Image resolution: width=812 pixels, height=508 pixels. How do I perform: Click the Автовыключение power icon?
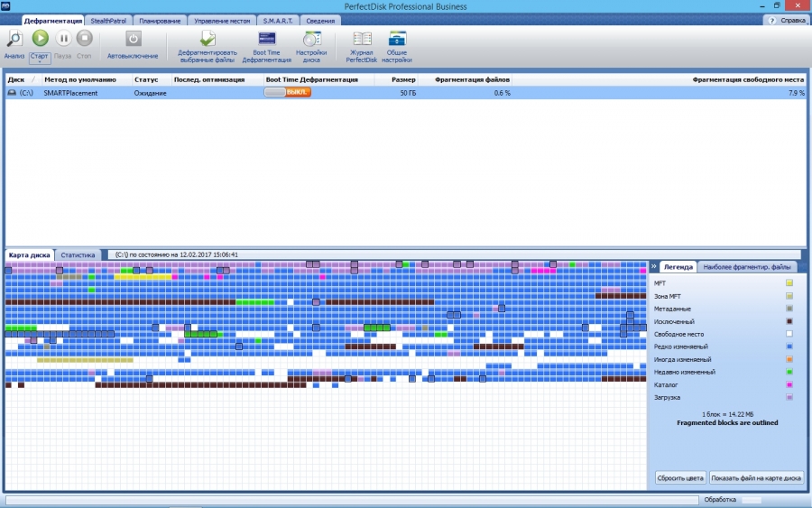click(x=133, y=38)
